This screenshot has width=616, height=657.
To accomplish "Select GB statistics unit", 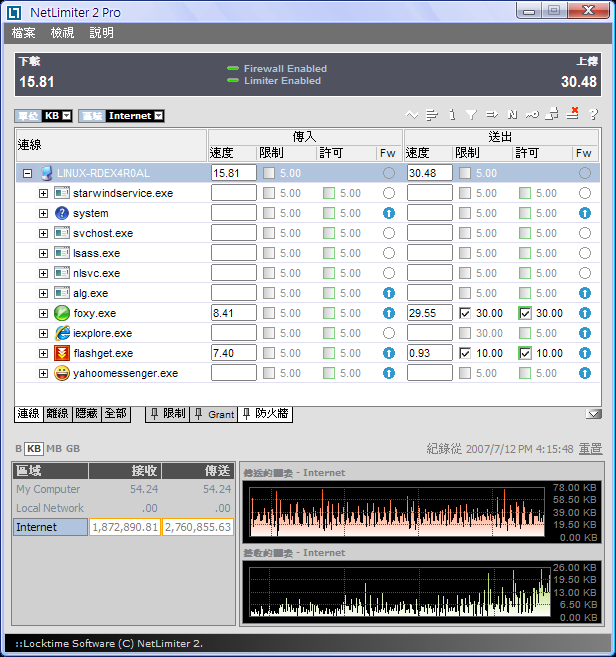I will tap(73, 449).
